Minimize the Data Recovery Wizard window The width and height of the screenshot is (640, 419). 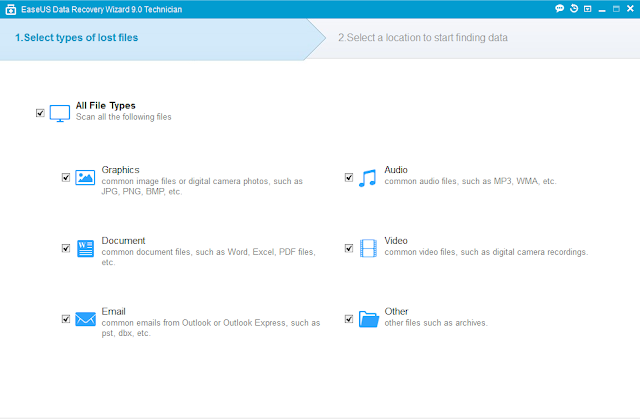[x=602, y=9]
